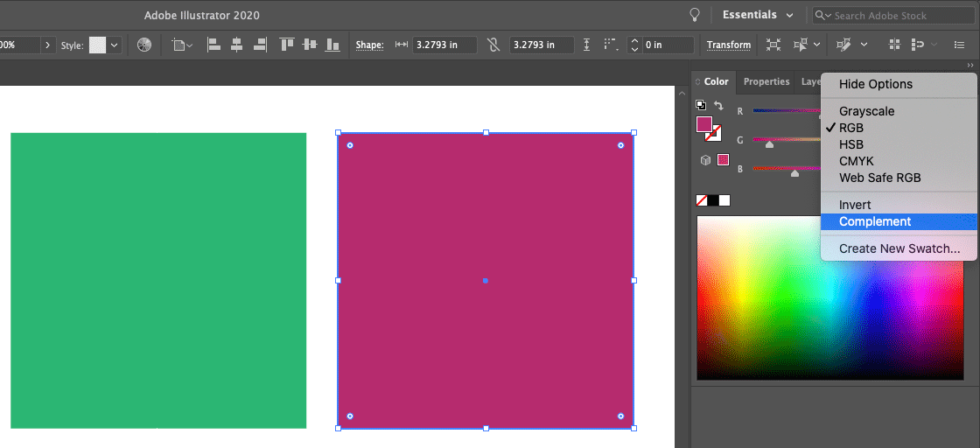Switch to the Properties tab

766,82
